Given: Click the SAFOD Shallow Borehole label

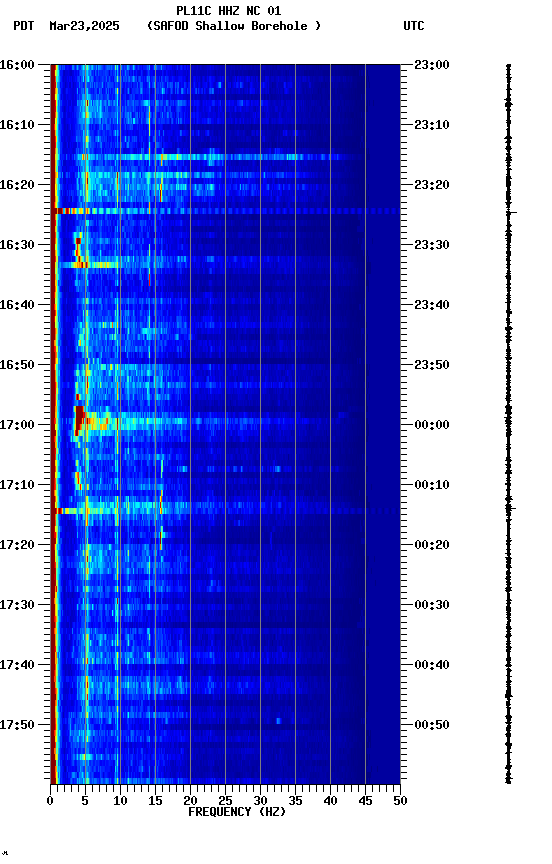Looking at the screenshot, I should tap(234, 26).
